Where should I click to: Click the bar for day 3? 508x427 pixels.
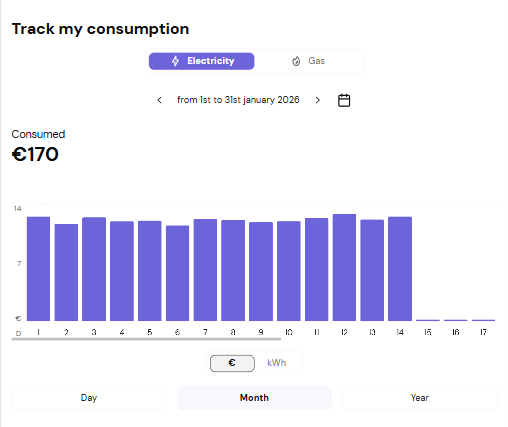click(94, 269)
